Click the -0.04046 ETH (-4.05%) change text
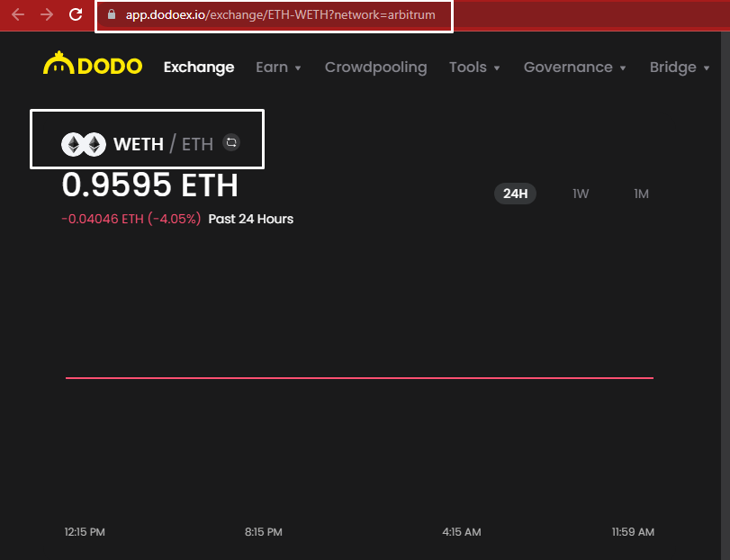Image resolution: width=730 pixels, height=560 pixels. pos(131,219)
